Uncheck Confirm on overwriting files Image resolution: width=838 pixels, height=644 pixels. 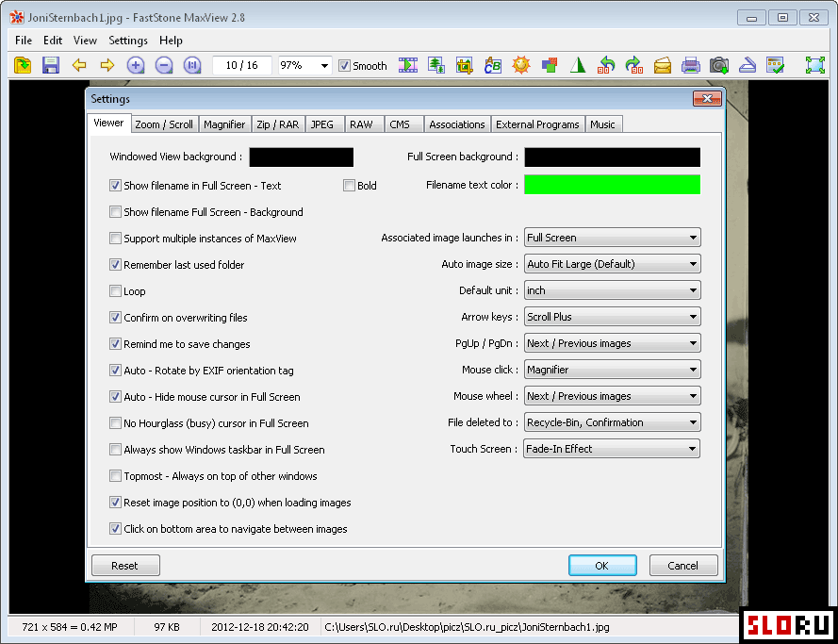(115, 318)
